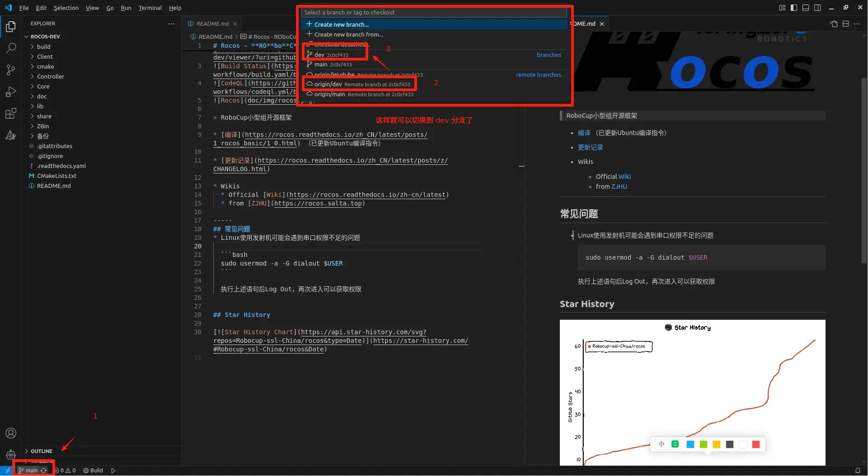Open the Selection menu
The height and width of the screenshot is (476, 868).
66,8
